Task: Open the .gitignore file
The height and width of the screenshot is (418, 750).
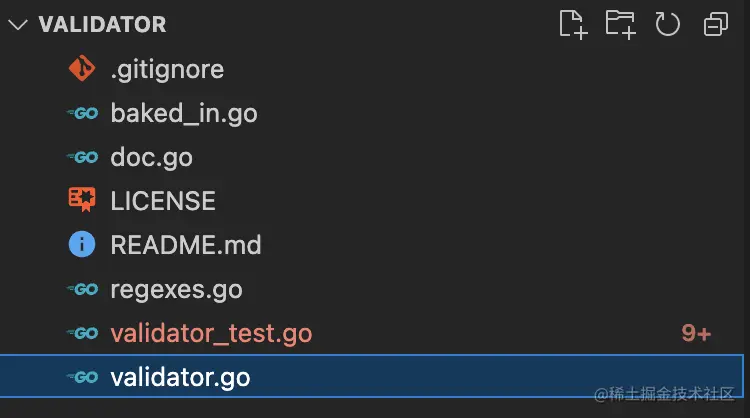Action: (167, 69)
